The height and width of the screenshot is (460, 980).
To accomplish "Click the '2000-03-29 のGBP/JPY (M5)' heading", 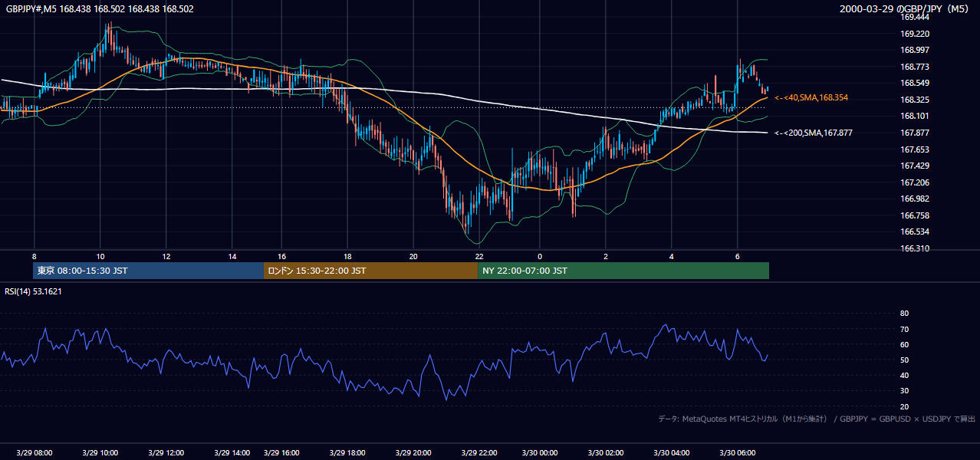I will pyautogui.click(x=906, y=9).
